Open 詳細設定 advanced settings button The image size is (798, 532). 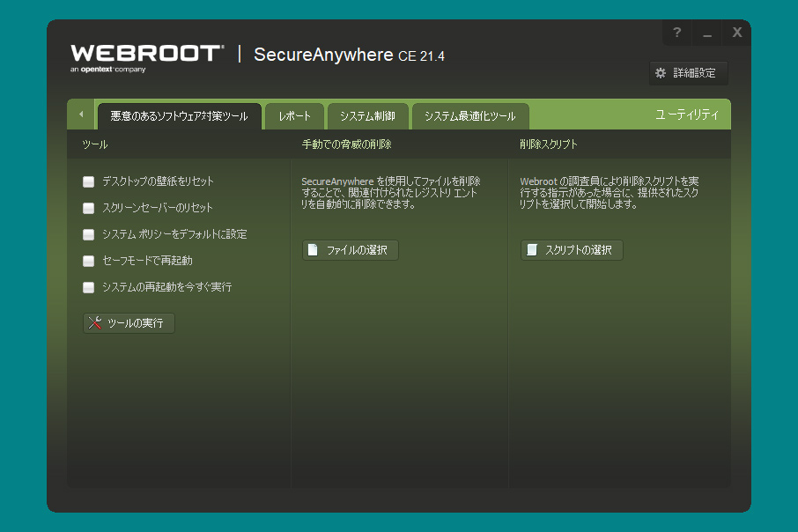[689, 73]
